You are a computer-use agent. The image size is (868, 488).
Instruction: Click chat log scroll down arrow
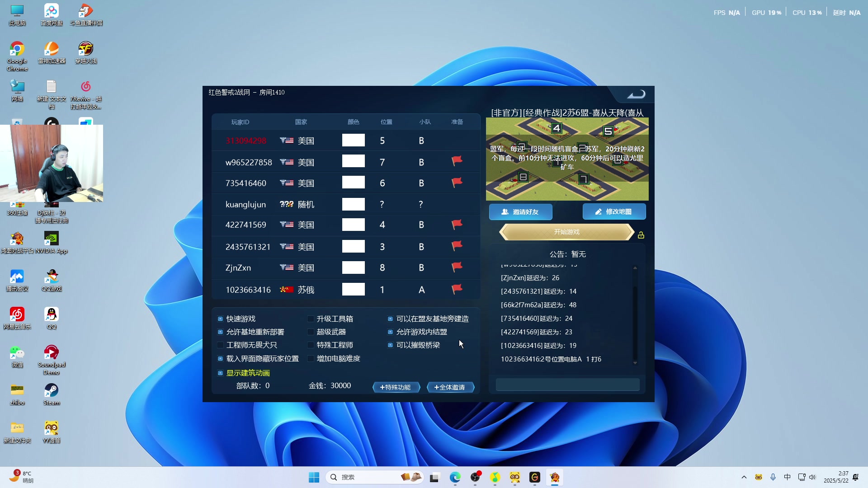pos(635,363)
